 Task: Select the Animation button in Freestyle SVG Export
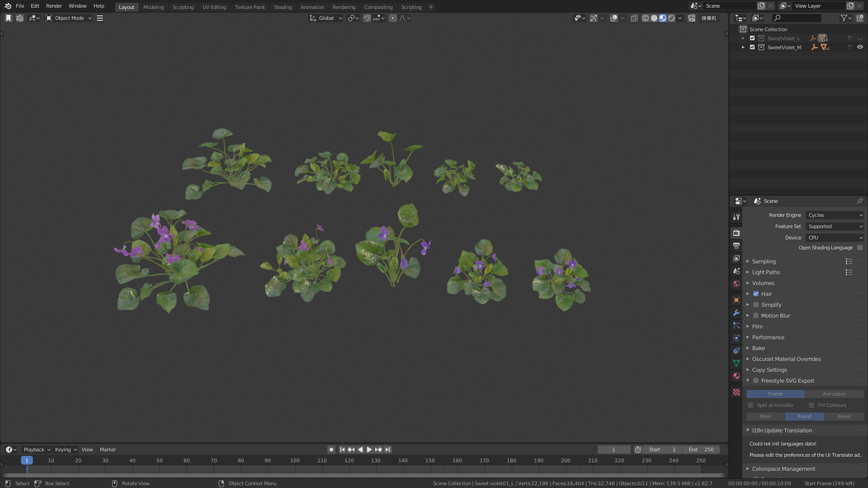[834, 394]
